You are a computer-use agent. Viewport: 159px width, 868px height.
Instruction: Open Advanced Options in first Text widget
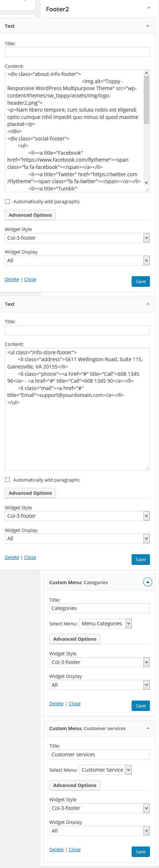click(30, 215)
